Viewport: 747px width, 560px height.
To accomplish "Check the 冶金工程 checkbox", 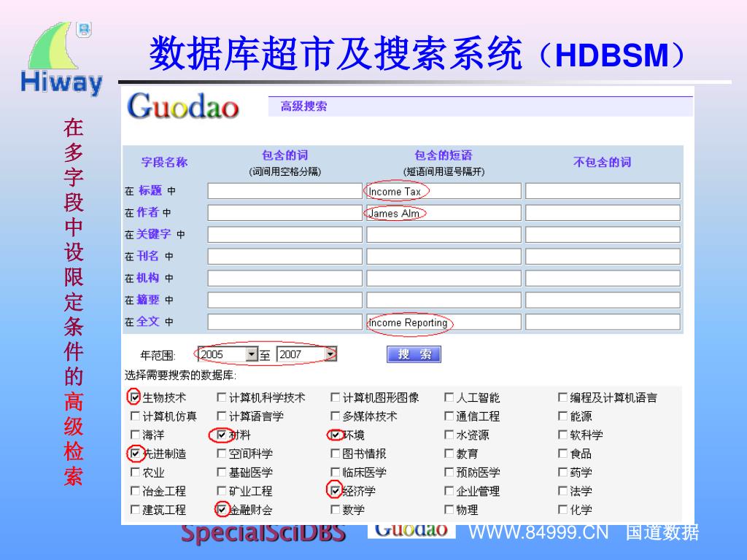I will 135,491.
